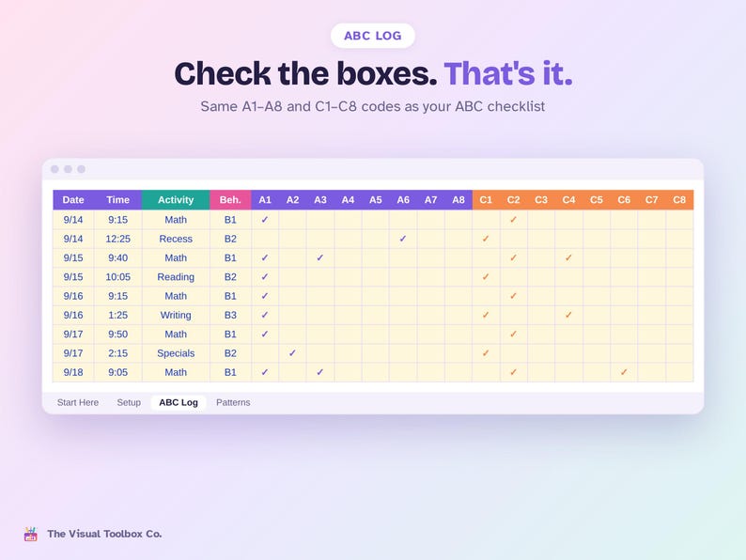
Task: Uncheck C4 for the 1:25 Writing row
Action: (x=568, y=315)
